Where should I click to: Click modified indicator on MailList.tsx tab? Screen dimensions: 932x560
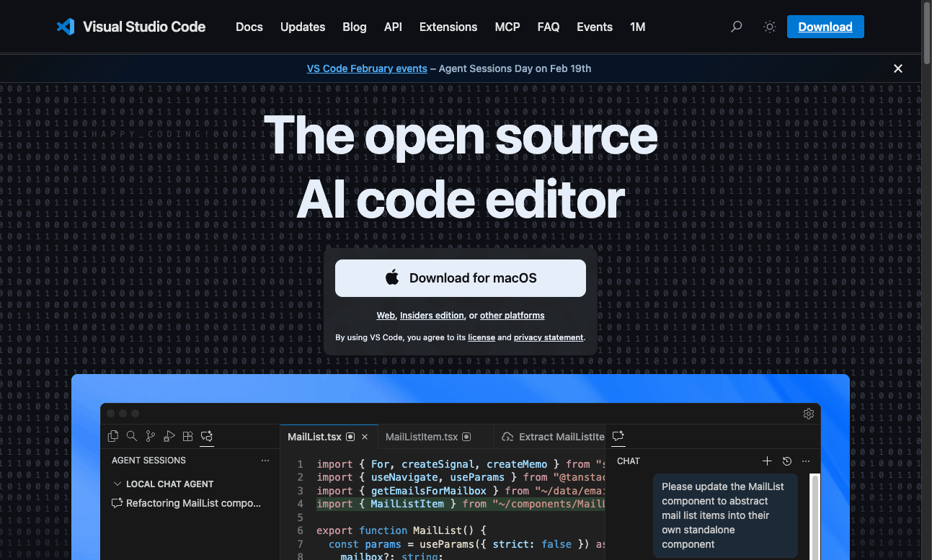coord(350,437)
